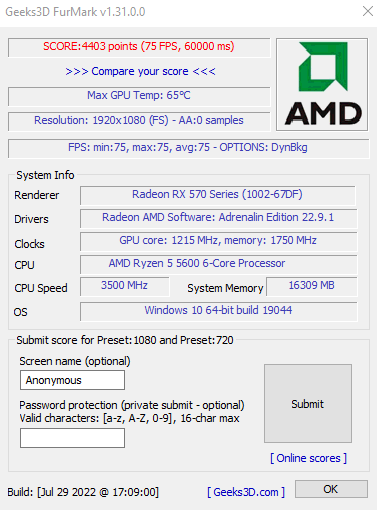The width and height of the screenshot is (377, 510).
Task: Focus the Screen name input field
Action: (x=72, y=380)
